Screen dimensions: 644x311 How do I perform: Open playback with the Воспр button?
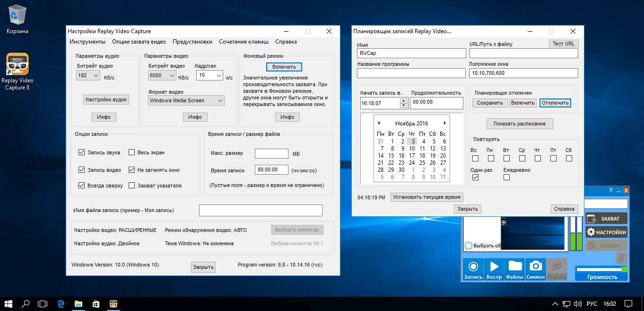pos(494,270)
